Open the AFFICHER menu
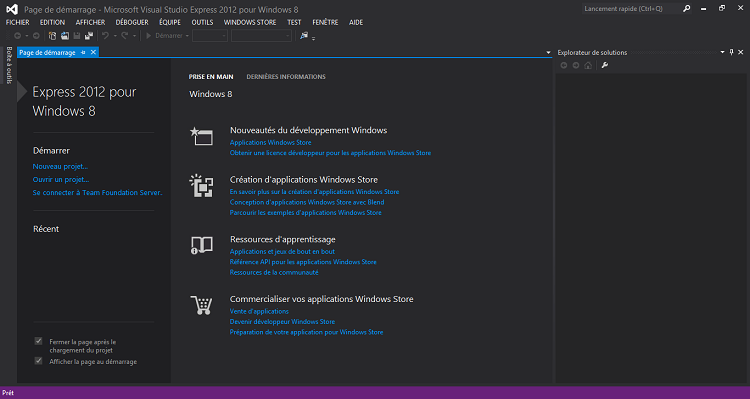This screenshot has height=399, width=750. tap(90, 22)
